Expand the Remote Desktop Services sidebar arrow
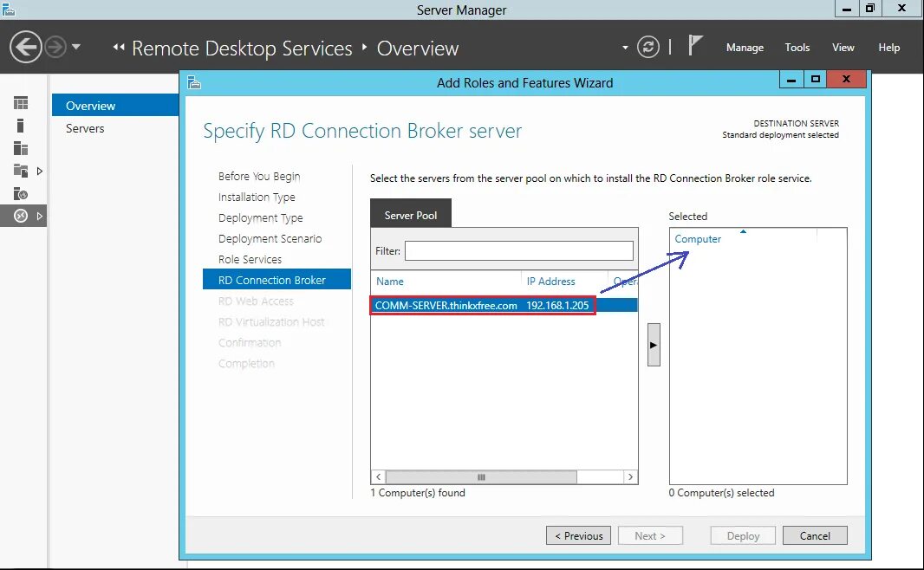The image size is (924, 570). pyautogui.click(x=40, y=216)
